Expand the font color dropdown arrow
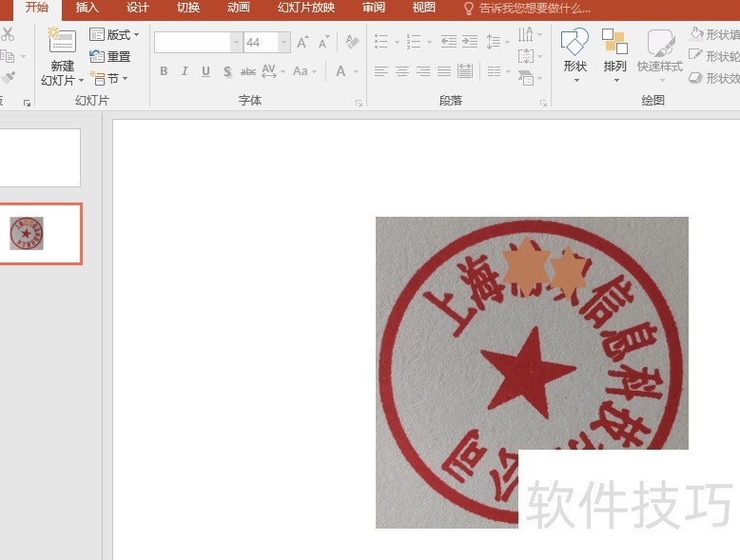Image resolution: width=740 pixels, height=560 pixels. (357, 71)
